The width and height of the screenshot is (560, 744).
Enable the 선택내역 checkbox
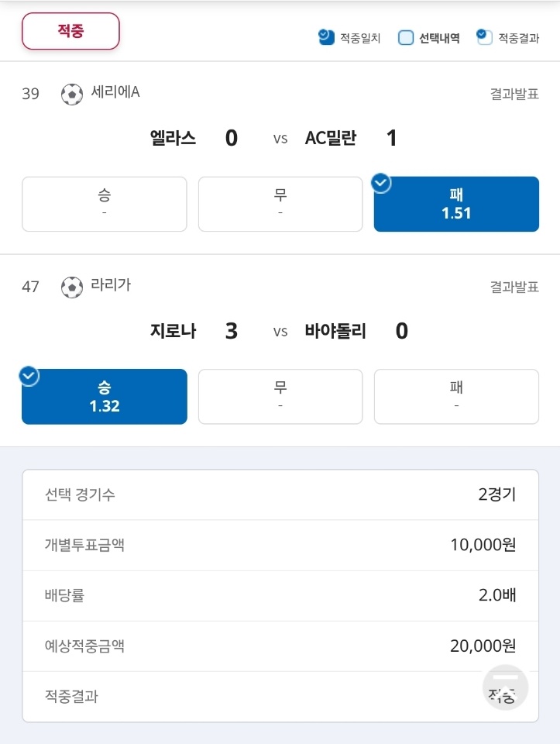click(406, 37)
